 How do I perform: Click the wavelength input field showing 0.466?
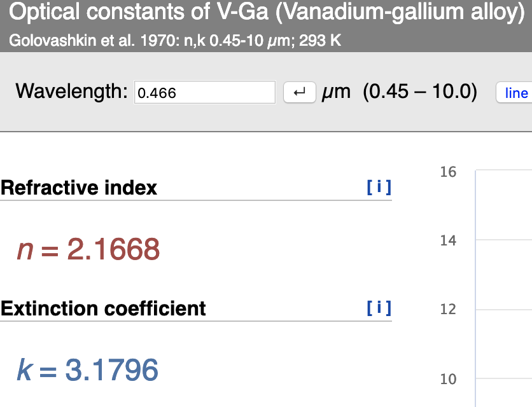coord(205,92)
